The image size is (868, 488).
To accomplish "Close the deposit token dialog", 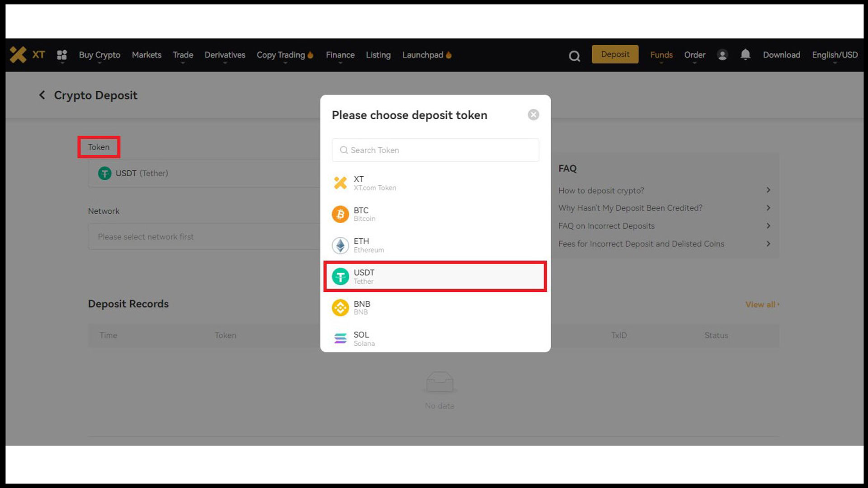I will pos(533,115).
